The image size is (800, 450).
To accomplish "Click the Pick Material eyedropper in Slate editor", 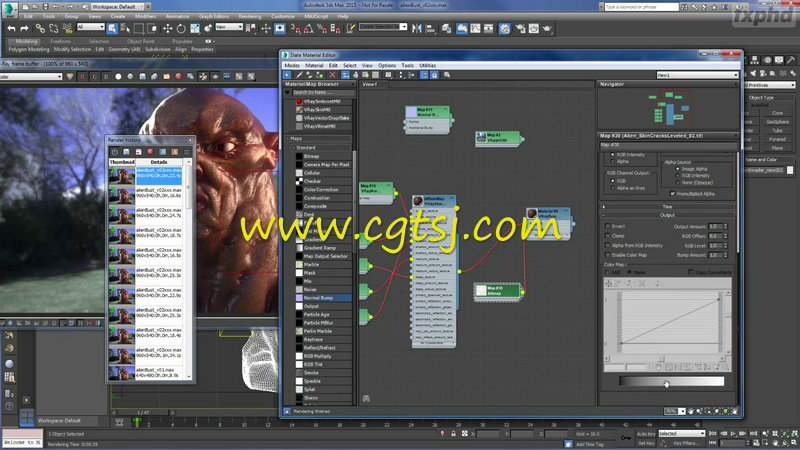I will (x=299, y=75).
